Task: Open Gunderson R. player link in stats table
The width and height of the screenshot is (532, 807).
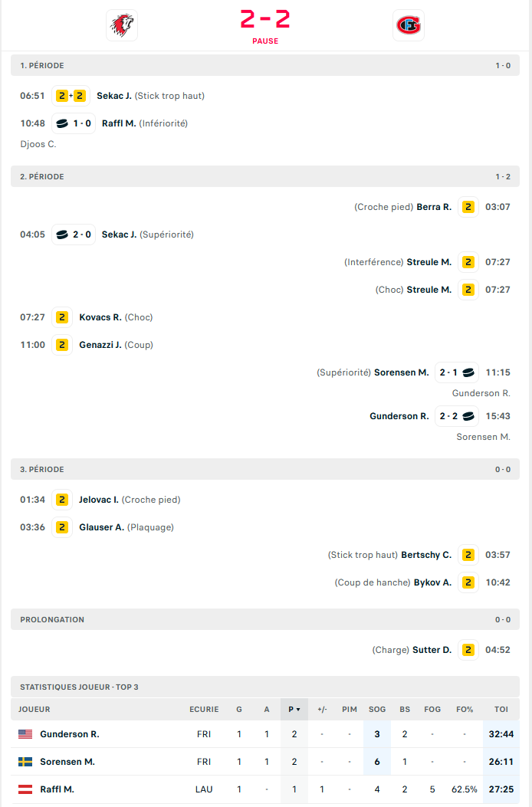Action: point(70,734)
